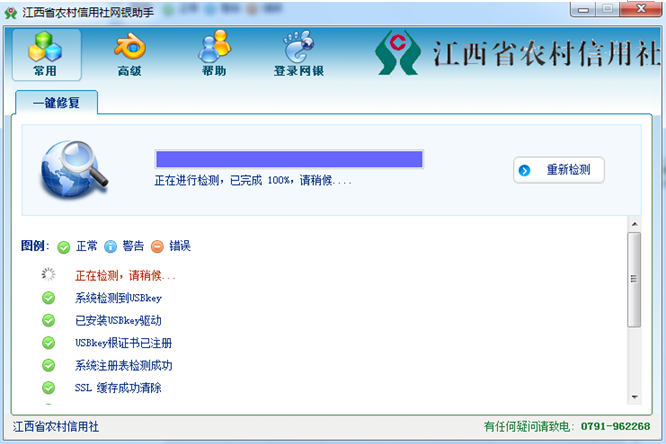Click green check next to 系统检测到USBkey
The height and width of the screenshot is (444, 666).
tap(48, 298)
